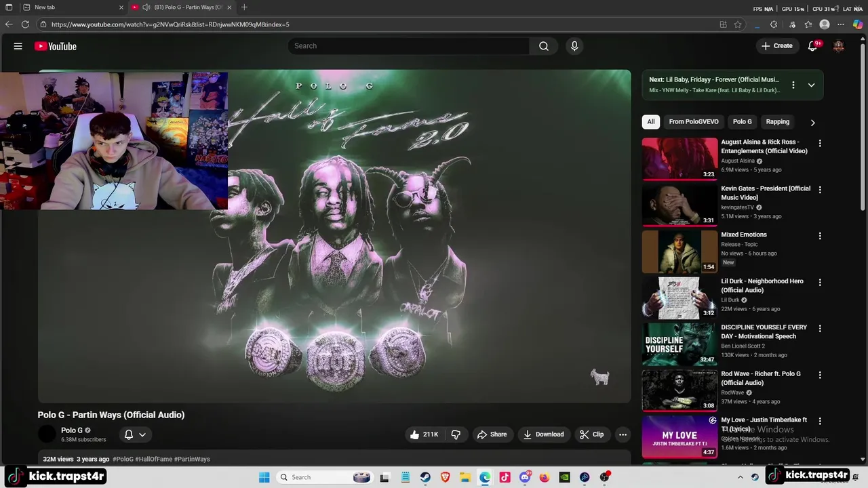Show hidden system tray icons
The image size is (868, 488).
[x=740, y=477]
